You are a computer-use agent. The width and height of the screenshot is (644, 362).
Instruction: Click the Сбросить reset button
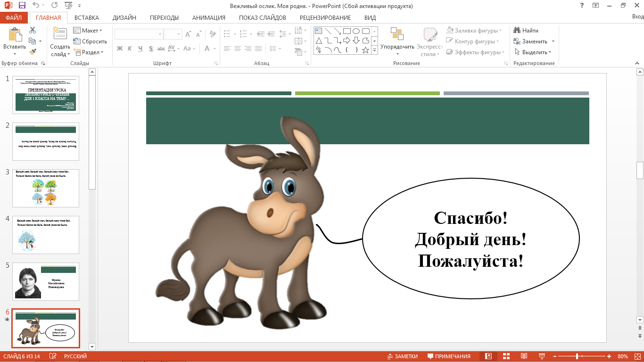pos(90,41)
